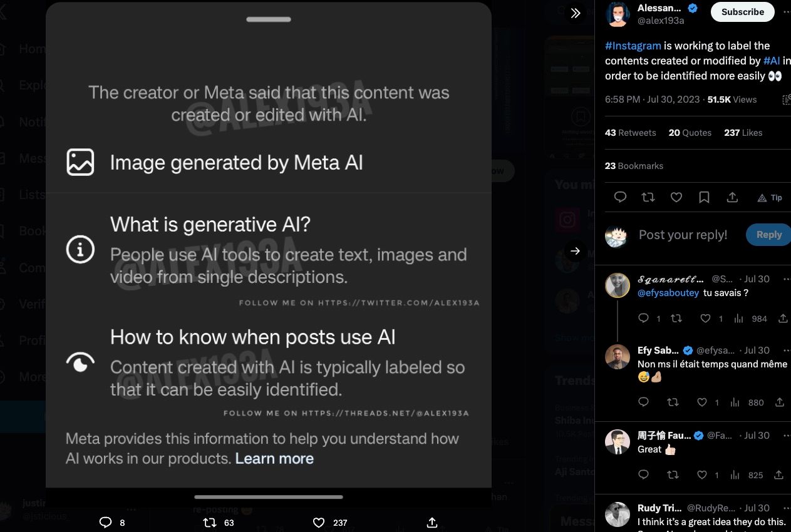Share the main tweet using the upload icon
Image resolution: width=791 pixels, height=532 pixels.
pyautogui.click(x=732, y=197)
